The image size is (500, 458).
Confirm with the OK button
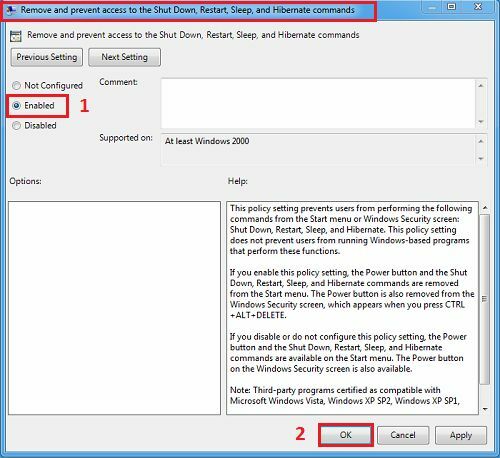click(346, 435)
